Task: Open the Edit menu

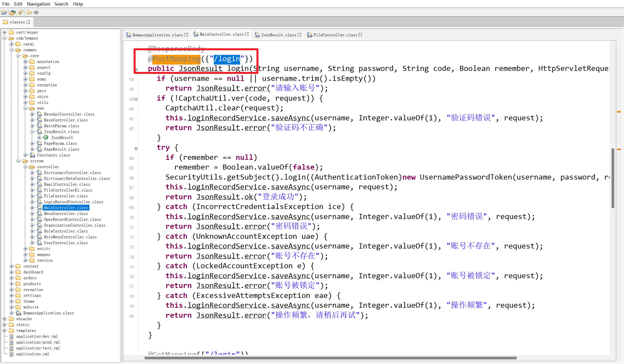Action: [x=18, y=4]
